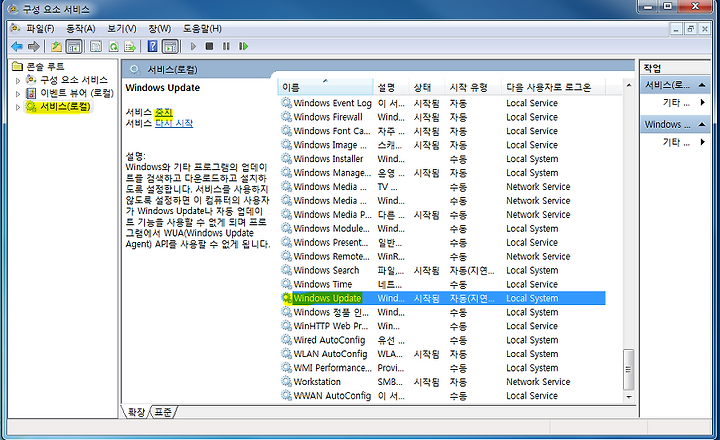Open the 도움말(H) menu
This screenshot has height=440, width=720.
[202, 28]
